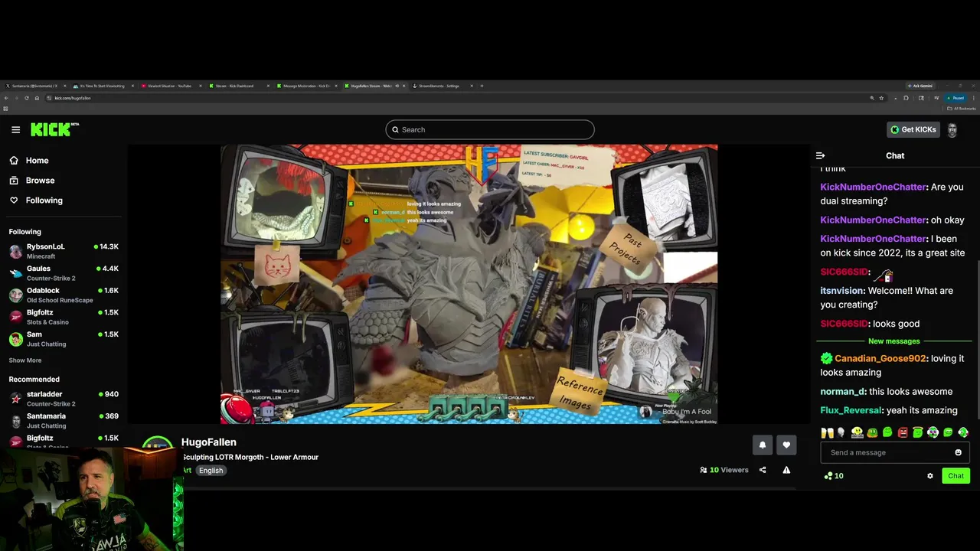
Task: Open starladder recommended channel
Action: pos(64,399)
